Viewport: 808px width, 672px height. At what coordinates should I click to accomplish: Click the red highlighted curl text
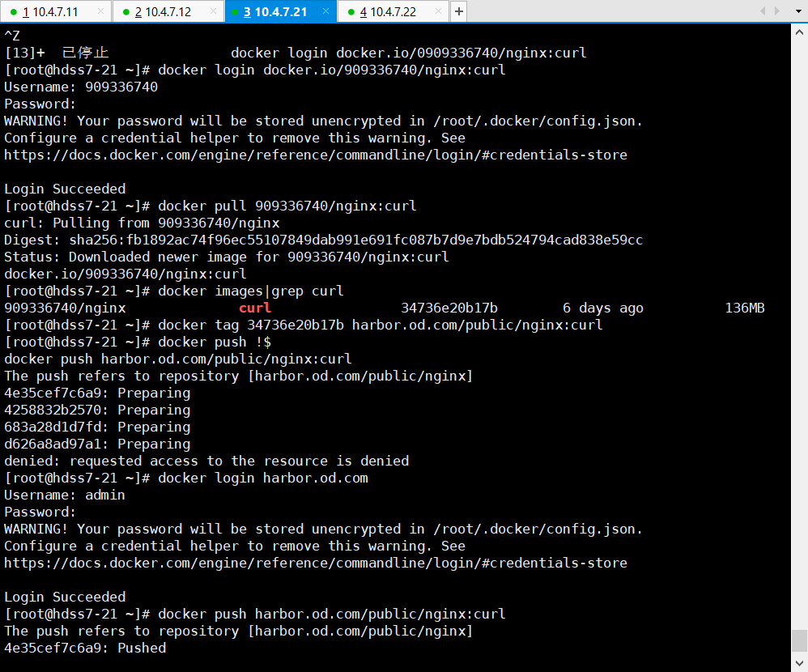255,308
